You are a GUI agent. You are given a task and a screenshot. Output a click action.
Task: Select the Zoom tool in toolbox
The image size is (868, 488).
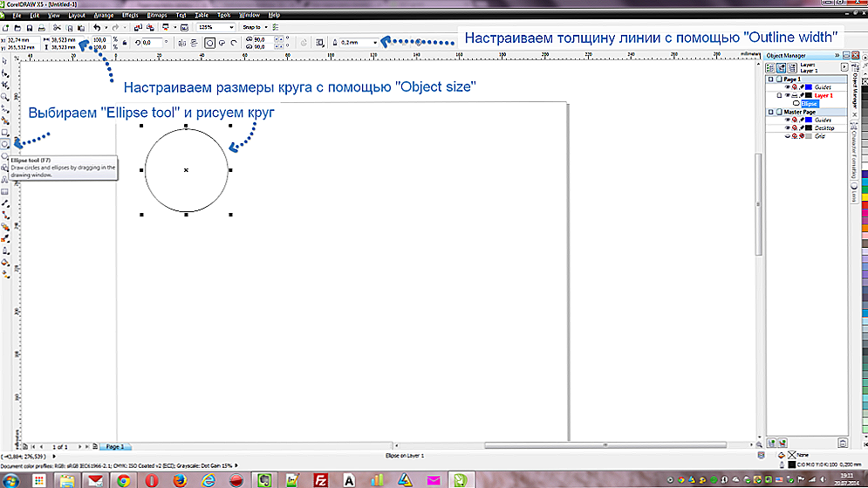click(x=5, y=97)
